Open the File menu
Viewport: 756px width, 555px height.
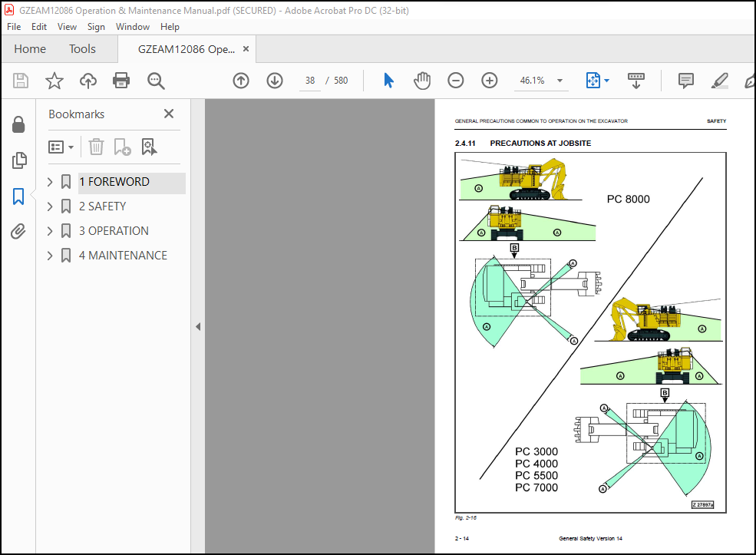click(14, 27)
